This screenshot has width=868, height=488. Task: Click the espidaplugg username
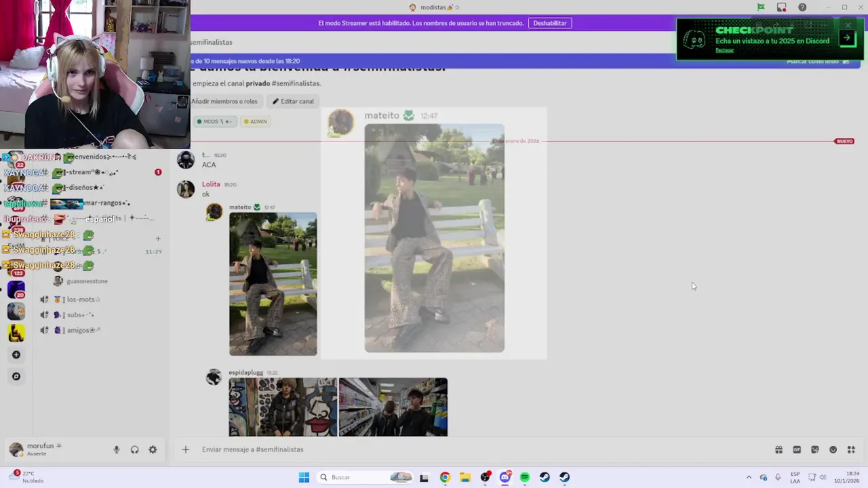pos(245,373)
